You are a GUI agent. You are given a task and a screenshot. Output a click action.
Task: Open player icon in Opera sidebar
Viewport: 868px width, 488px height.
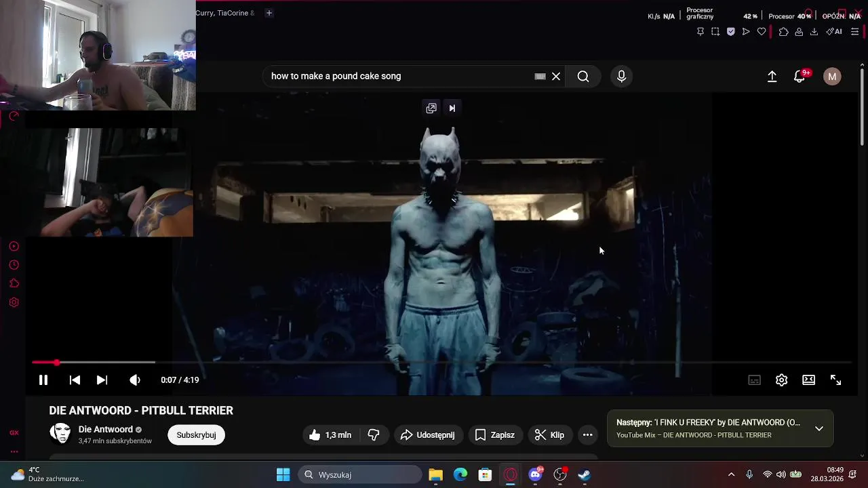(x=14, y=247)
